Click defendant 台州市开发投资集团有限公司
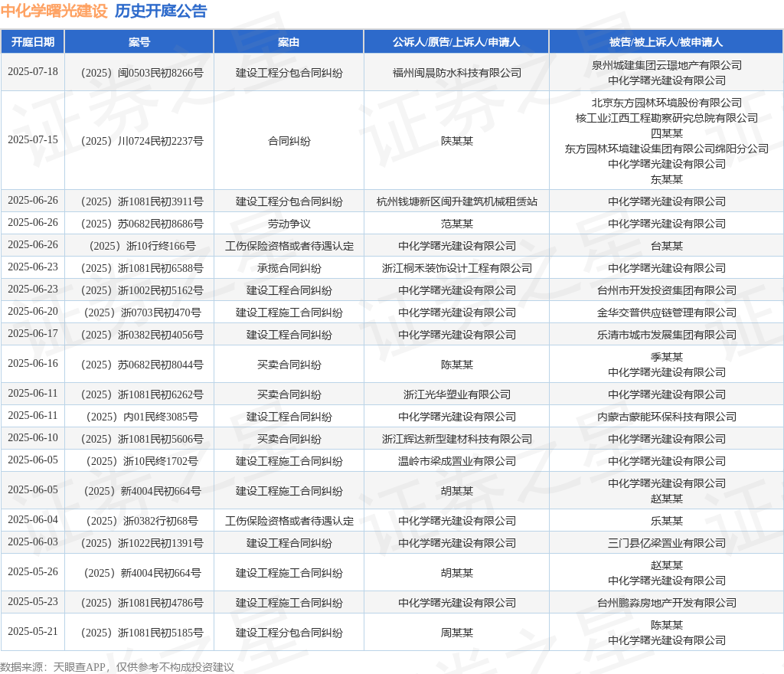The image size is (784, 674). pos(667,290)
